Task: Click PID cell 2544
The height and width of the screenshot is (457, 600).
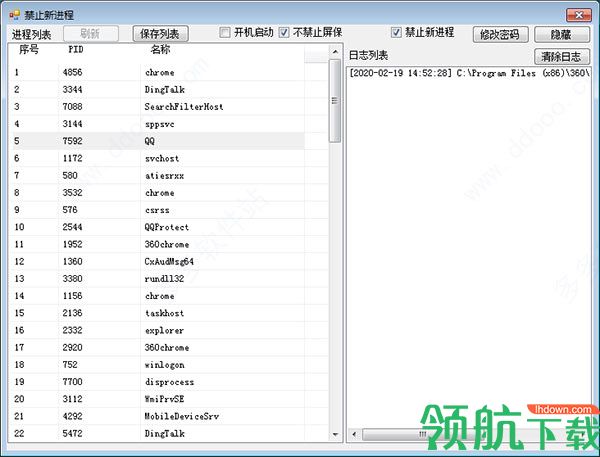Action: 72,227
